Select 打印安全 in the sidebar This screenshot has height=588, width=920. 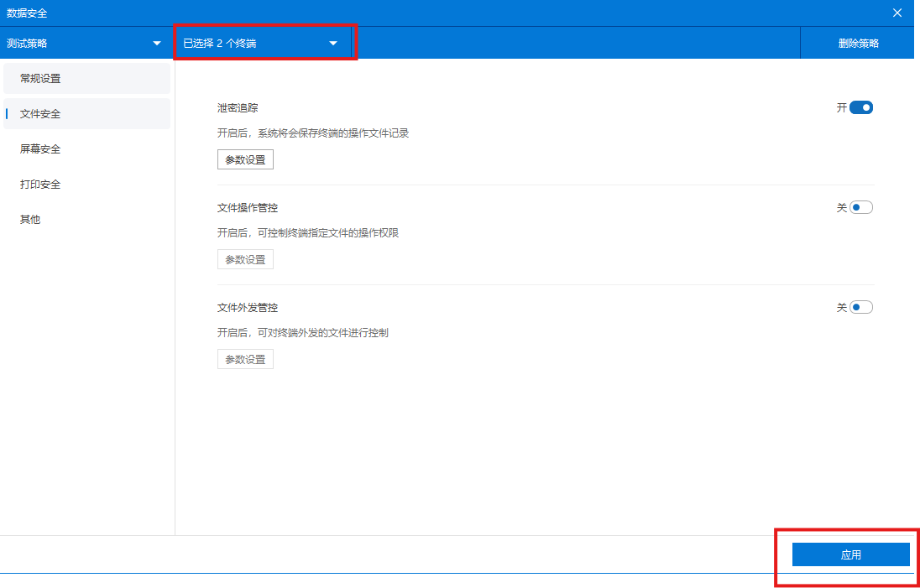coord(39,184)
